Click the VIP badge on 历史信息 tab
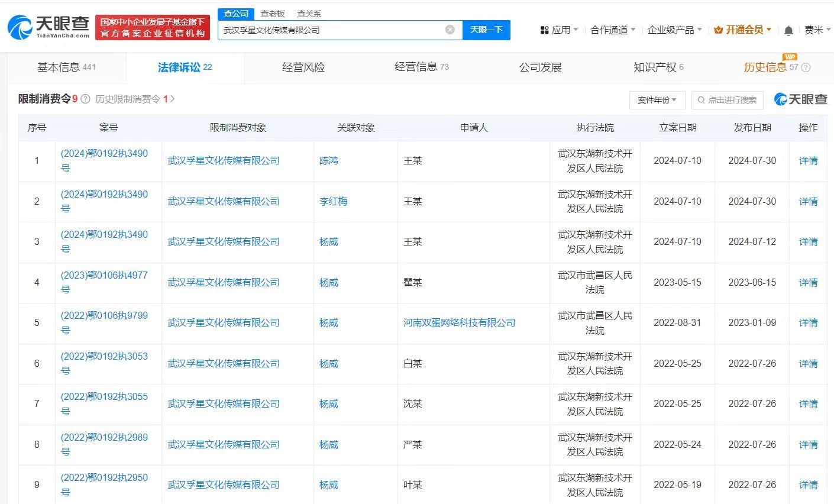 tap(791, 57)
